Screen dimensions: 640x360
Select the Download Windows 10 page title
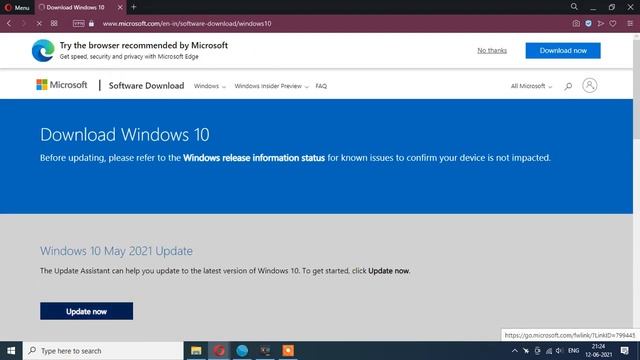[x=124, y=135]
